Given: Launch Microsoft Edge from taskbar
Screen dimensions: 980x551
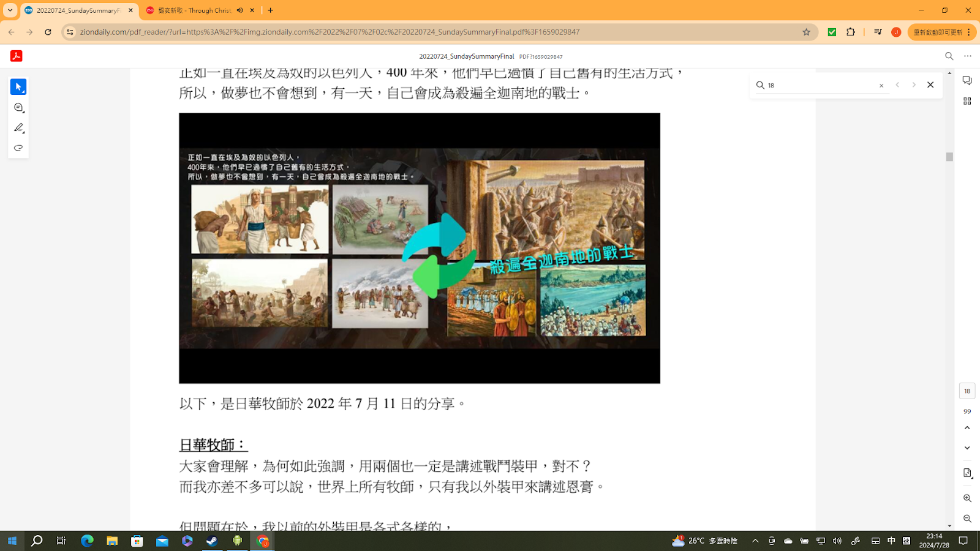Looking at the screenshot, I should tap(87, 541).
